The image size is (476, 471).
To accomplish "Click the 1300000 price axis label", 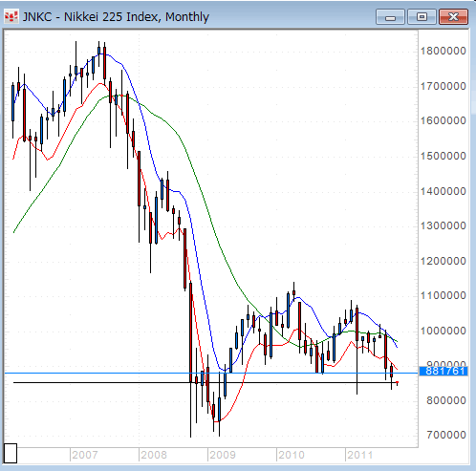I will tap(444, 225).
